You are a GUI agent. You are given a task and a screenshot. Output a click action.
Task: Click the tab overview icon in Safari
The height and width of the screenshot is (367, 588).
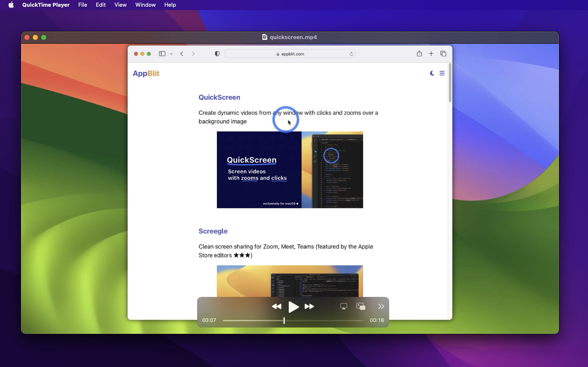pyautogui.click(x=443, y=54)
